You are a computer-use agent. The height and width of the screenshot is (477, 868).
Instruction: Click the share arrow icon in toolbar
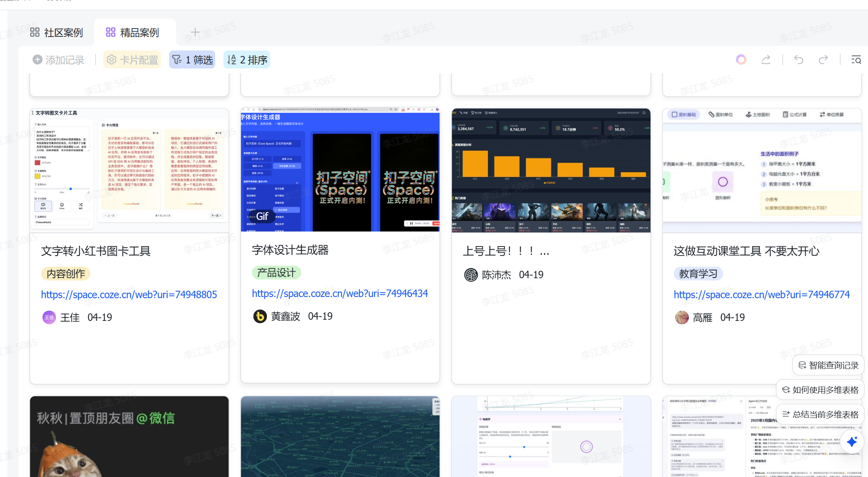coord(766,60)
